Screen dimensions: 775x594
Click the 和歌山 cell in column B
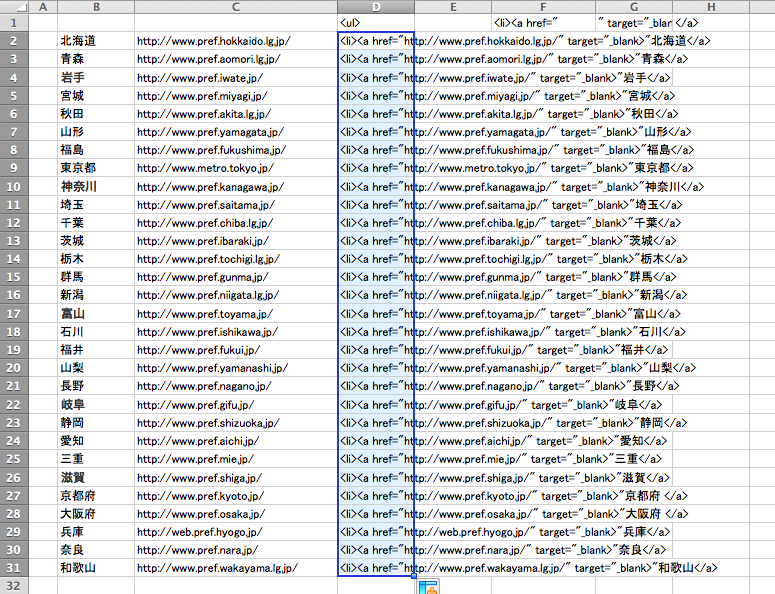click(x=96, y=568)
